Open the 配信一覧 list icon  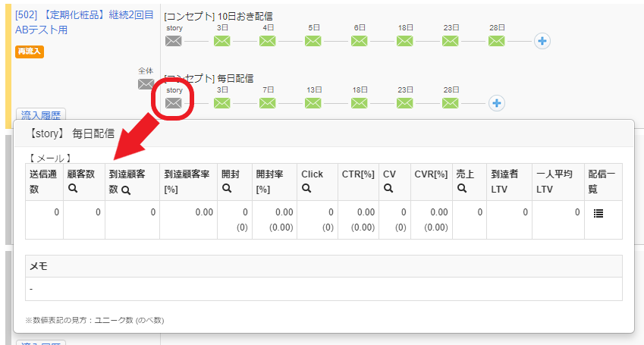tap(598, 214)
